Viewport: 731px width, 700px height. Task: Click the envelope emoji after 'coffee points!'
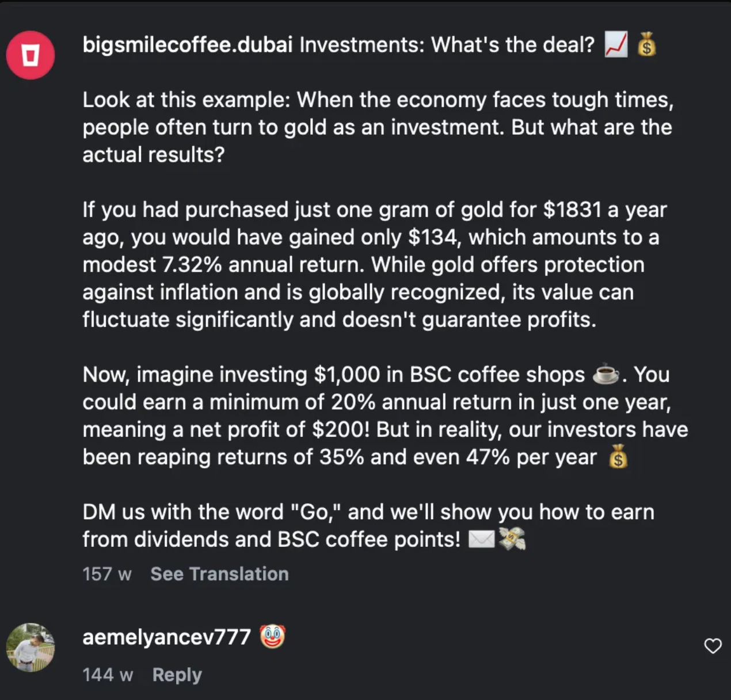pyautogui.click(x=481, y=539)
